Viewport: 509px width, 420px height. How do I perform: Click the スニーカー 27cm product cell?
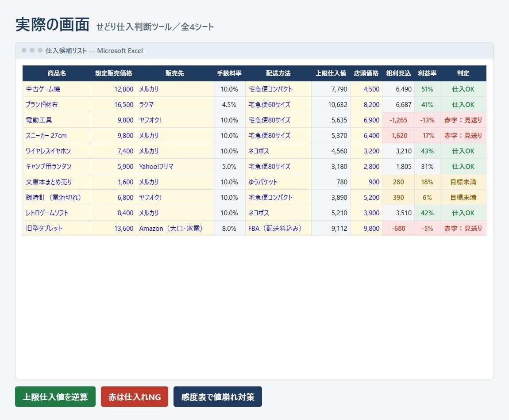click(x=57, y=136)
